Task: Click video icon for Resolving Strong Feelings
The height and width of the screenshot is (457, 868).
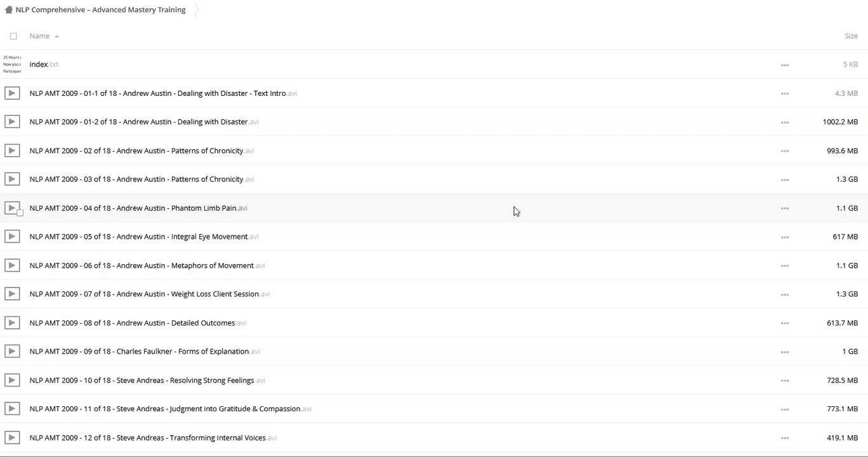Action: click(x=11, y=380)
